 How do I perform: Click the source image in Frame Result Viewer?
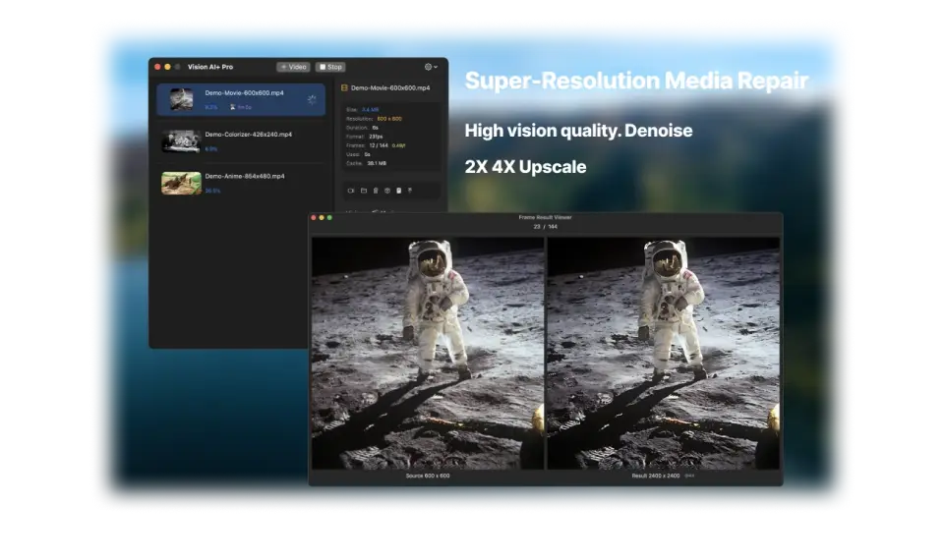click(428, 353)
